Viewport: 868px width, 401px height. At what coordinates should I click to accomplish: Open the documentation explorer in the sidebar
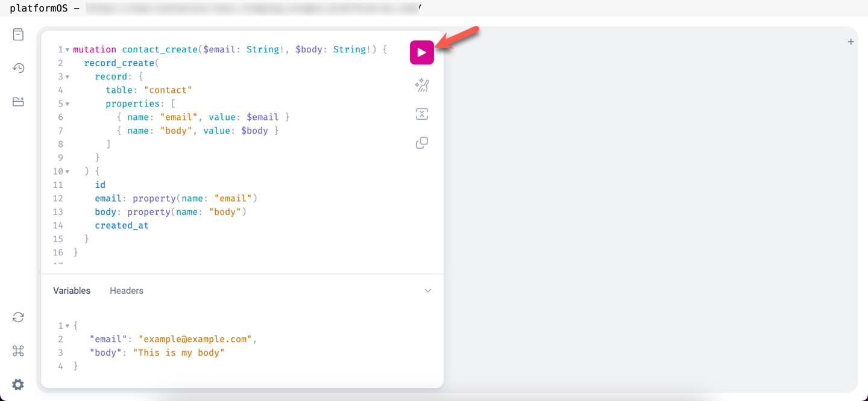click(x=17, y=34)
